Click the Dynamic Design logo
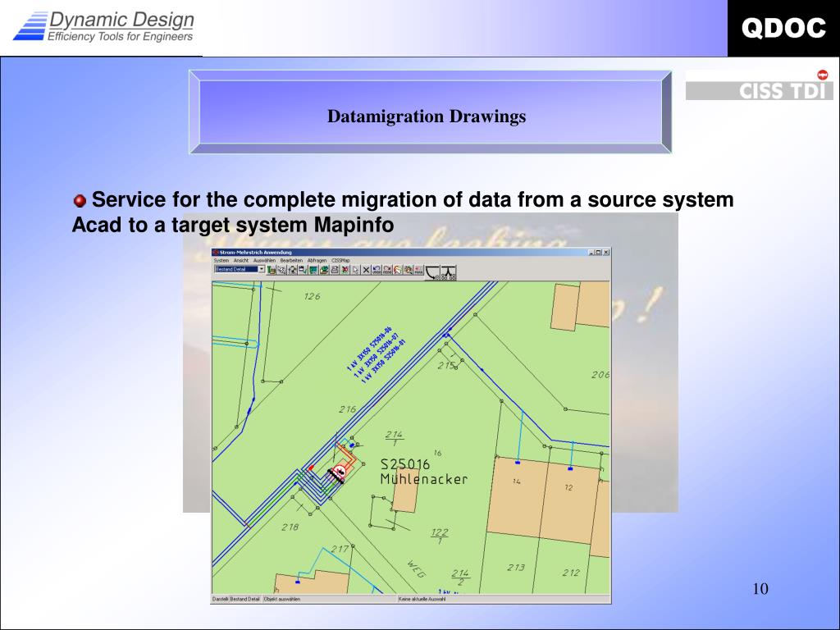Viewport: 840px width, 630px height. click(104, 26)
